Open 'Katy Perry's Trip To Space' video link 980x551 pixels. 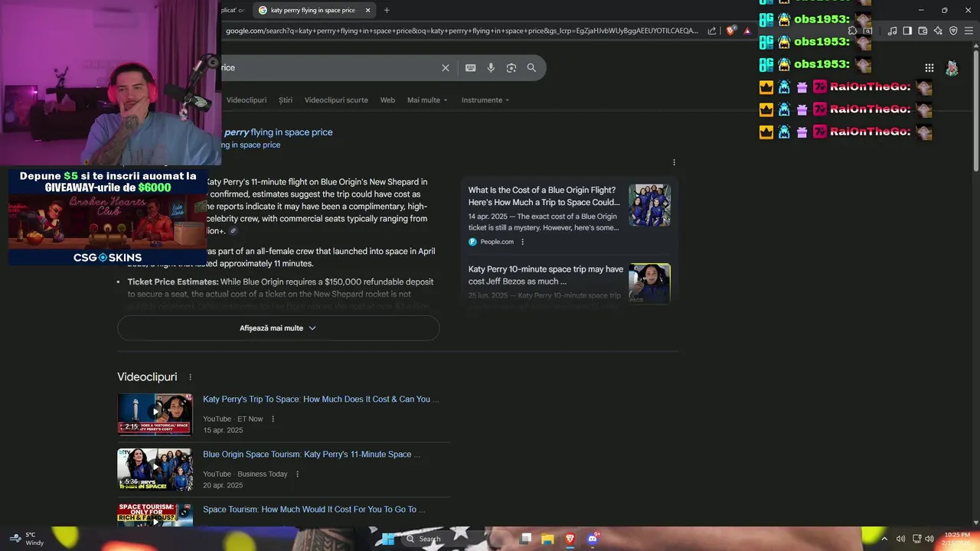click(321, 399)
